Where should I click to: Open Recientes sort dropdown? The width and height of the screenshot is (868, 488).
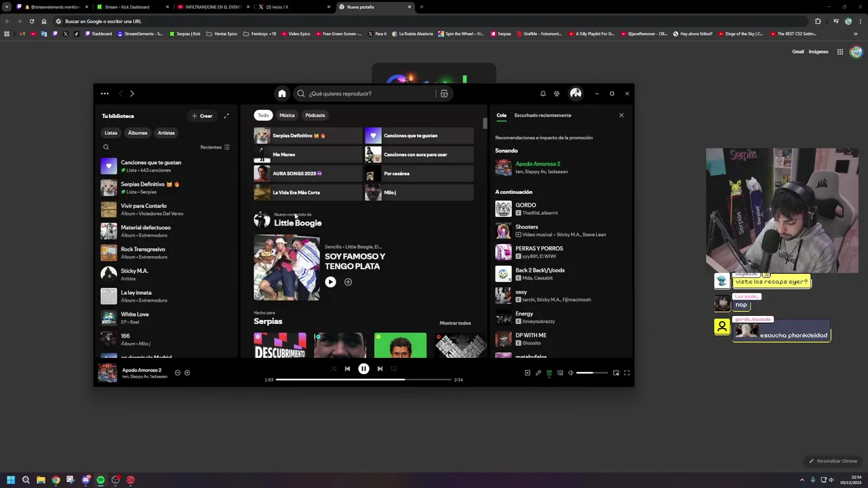point(215,147)
